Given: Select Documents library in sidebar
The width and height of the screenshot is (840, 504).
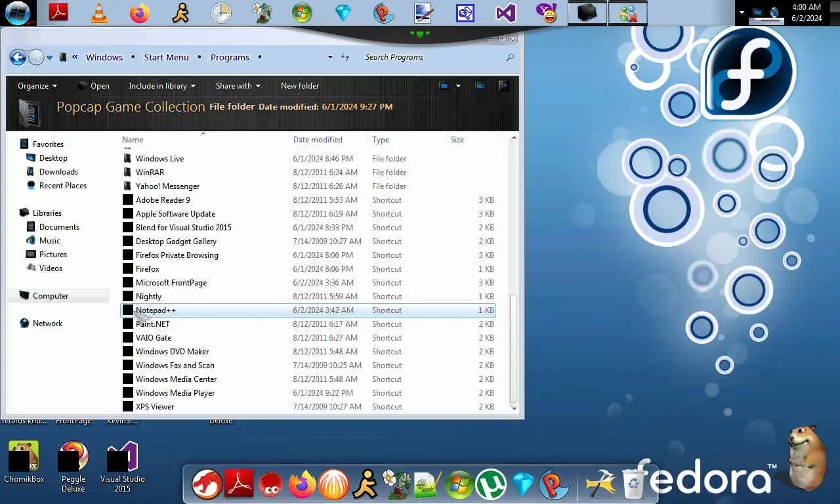Looking at the screenshot, I should coord(59,227).
